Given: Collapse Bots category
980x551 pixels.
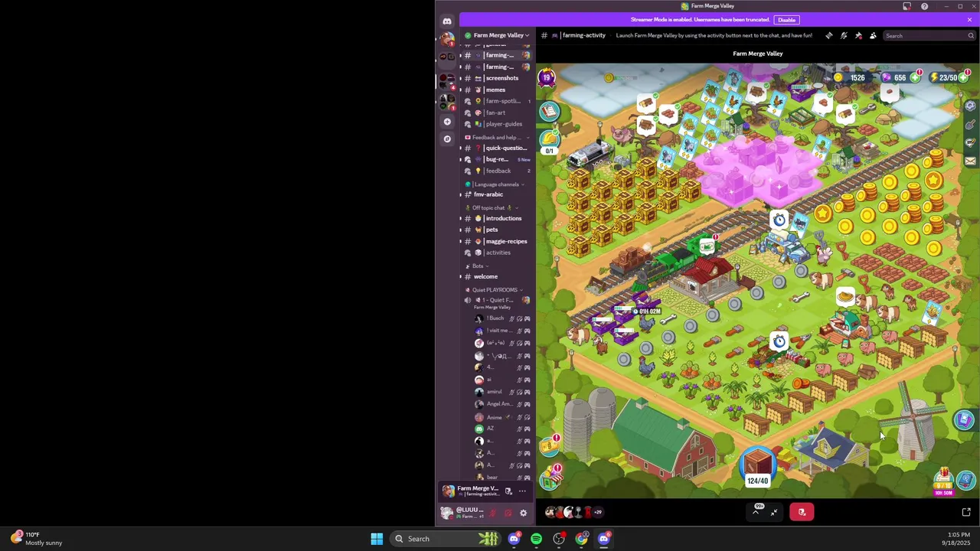Looking at the screenshot, I should 478,266.
